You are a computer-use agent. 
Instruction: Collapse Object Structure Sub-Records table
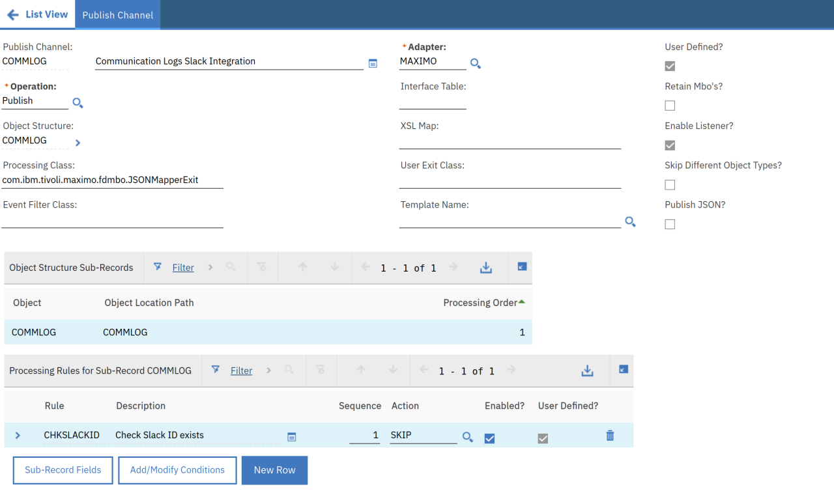coord(522,266)
